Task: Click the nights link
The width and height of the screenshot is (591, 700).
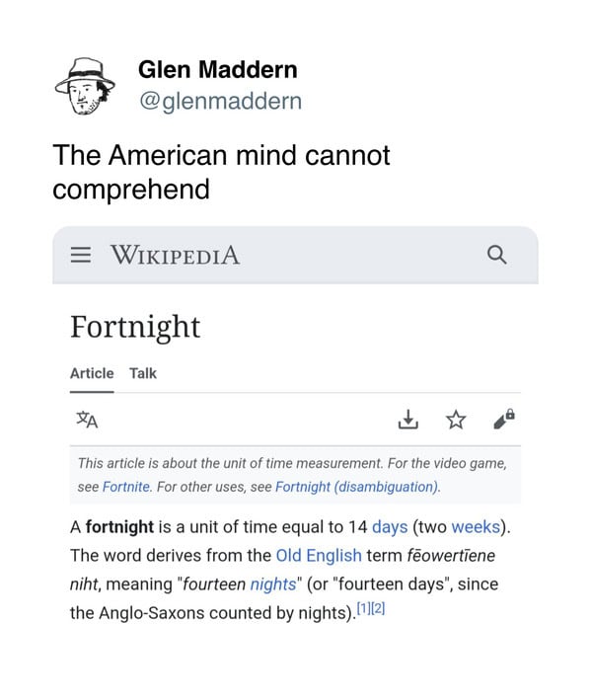Action: click(273, 584)
